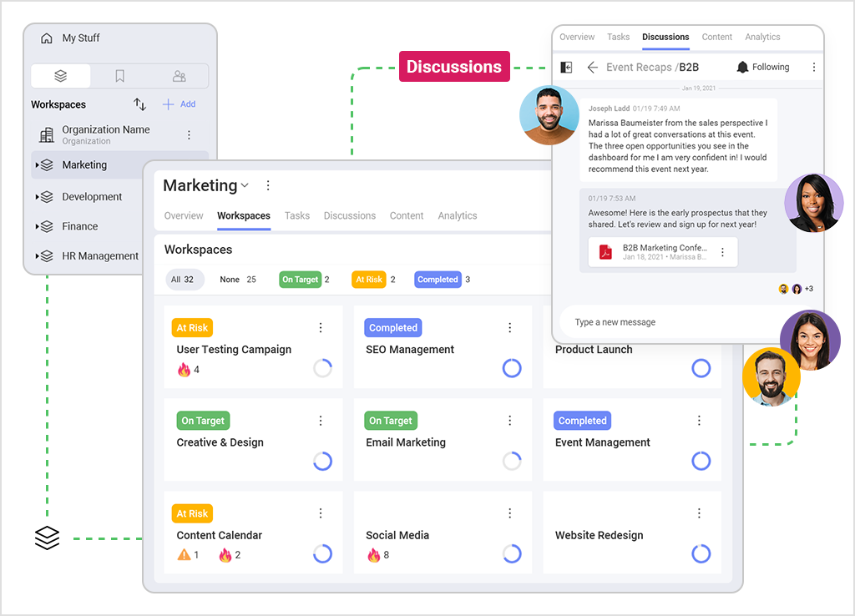Click the back arrow beside Event Recaps

(593, 67)
